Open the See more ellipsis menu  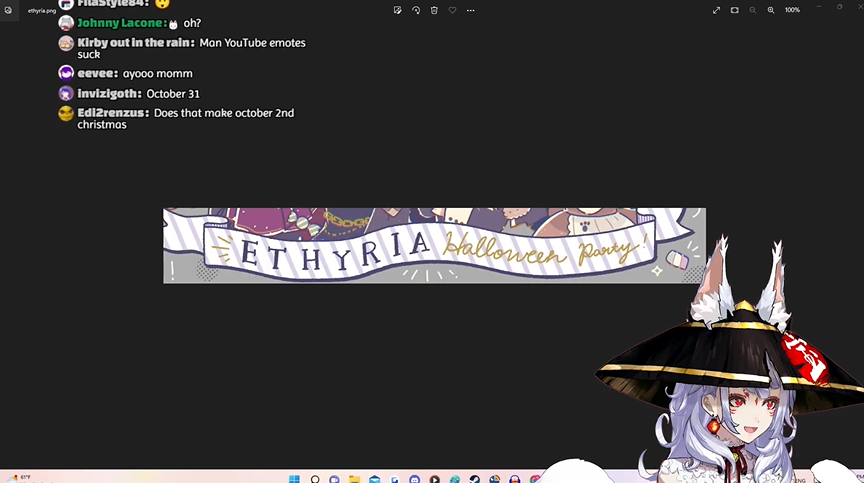click(471, 10)
